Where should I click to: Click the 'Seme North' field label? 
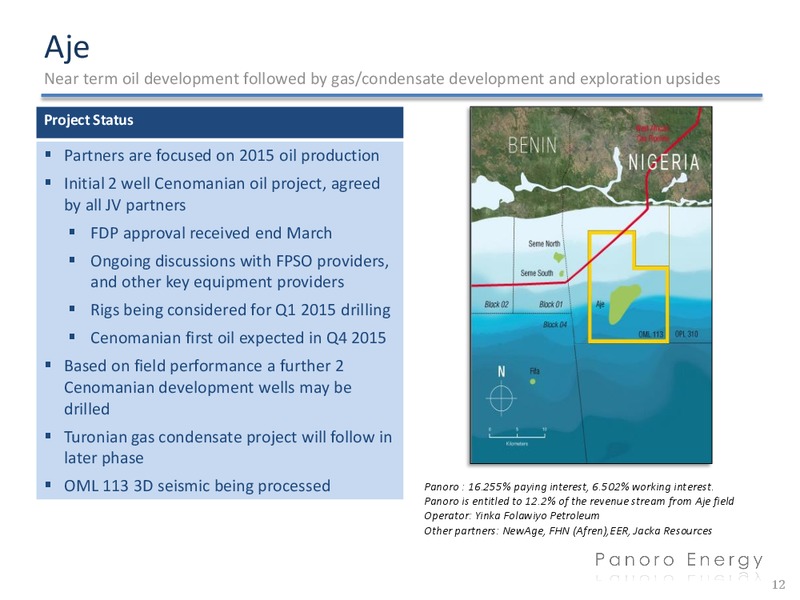pos(544,244)
